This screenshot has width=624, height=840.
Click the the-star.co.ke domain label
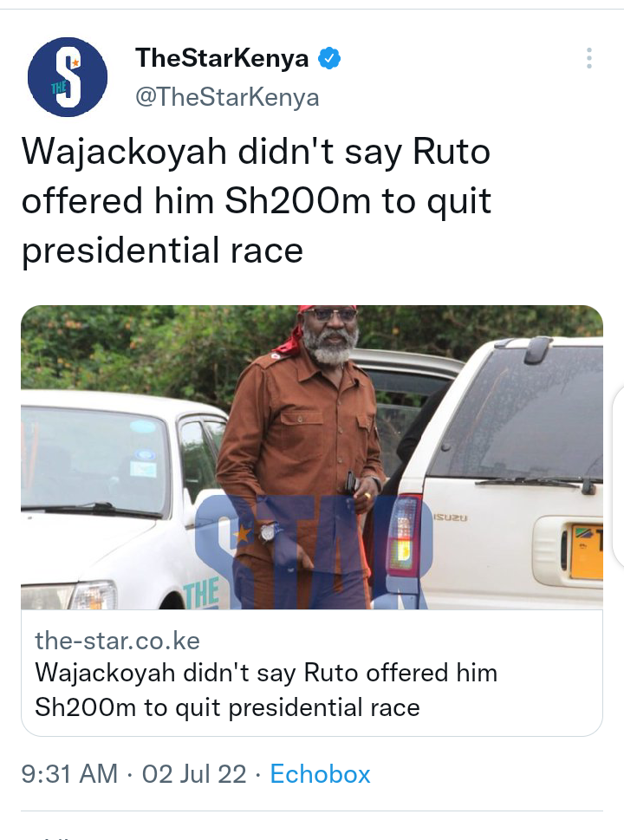click(117, 641)
